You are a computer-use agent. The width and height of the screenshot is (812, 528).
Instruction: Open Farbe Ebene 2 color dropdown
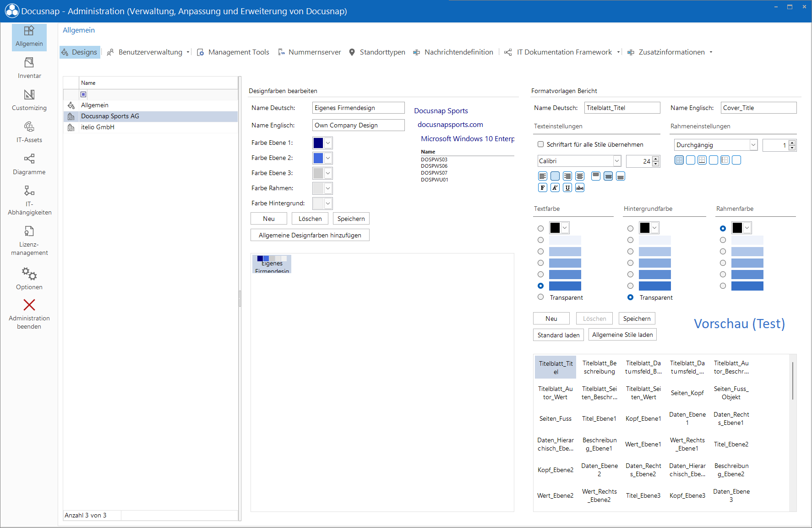click(328, 158)
